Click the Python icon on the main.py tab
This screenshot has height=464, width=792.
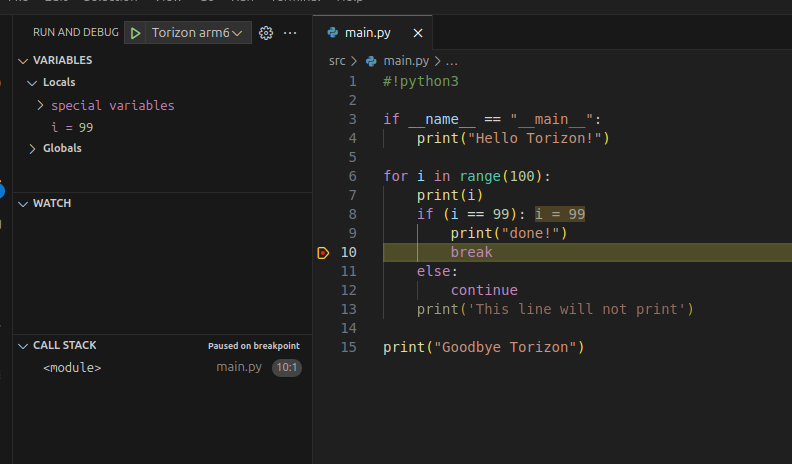(332, 32)
